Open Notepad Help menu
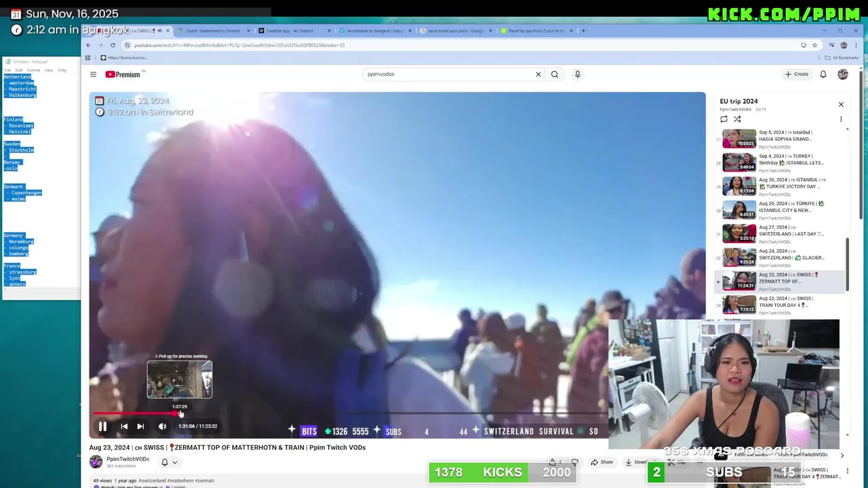This screenshot has height=488, width=868. point(62,70)
